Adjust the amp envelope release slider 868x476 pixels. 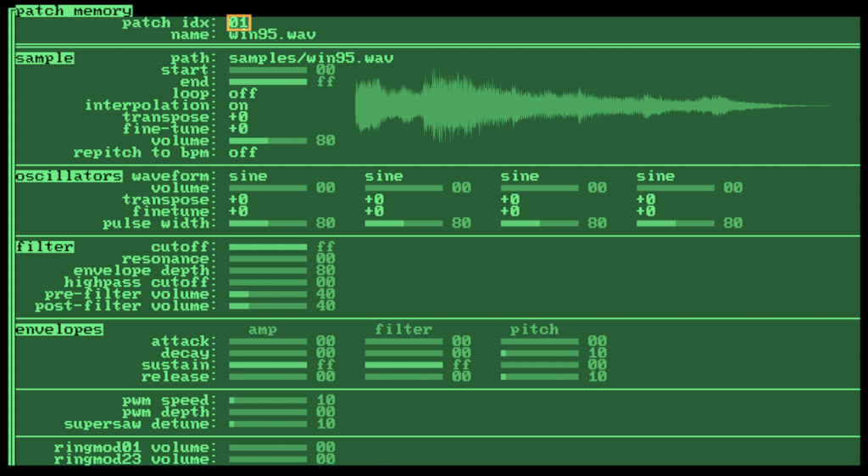(x=268, y=377)
